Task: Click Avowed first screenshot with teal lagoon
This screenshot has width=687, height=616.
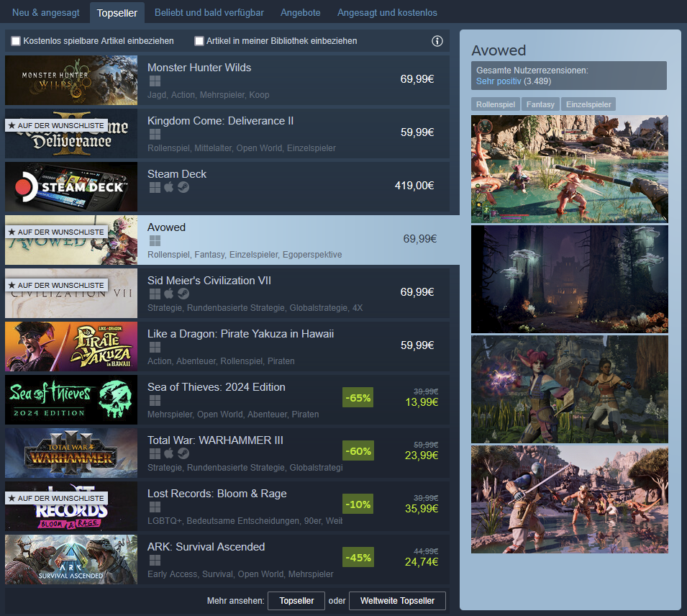Action: (x=570, y=169)
